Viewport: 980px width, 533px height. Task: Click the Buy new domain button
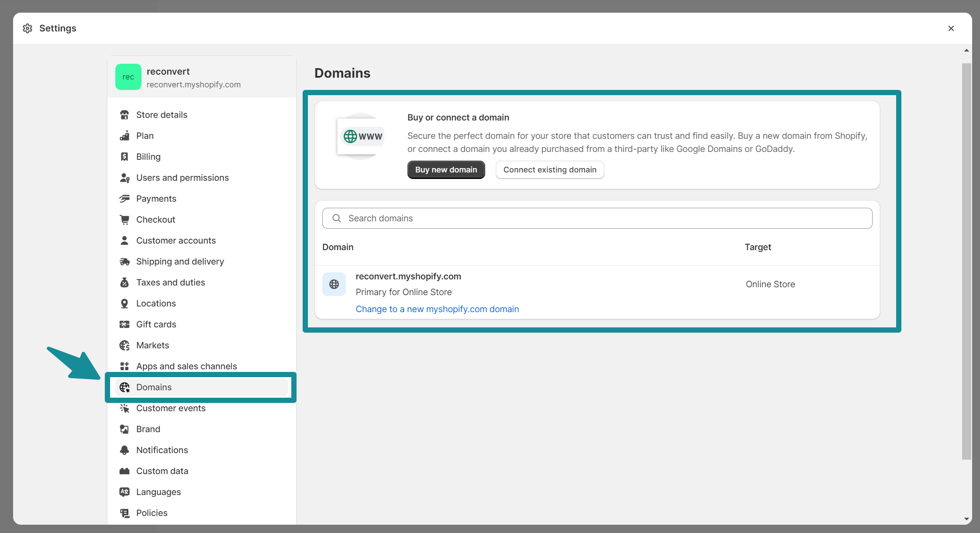coord(446,169)
